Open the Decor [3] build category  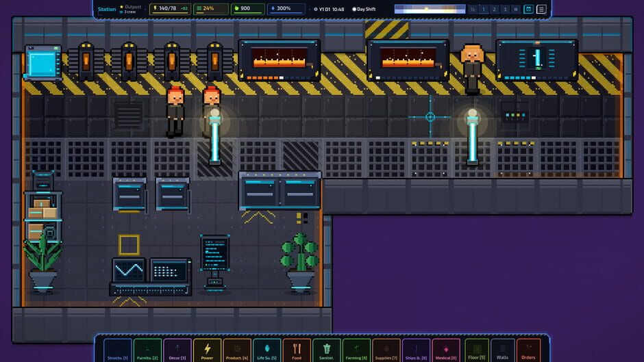(x=177, y=350)
